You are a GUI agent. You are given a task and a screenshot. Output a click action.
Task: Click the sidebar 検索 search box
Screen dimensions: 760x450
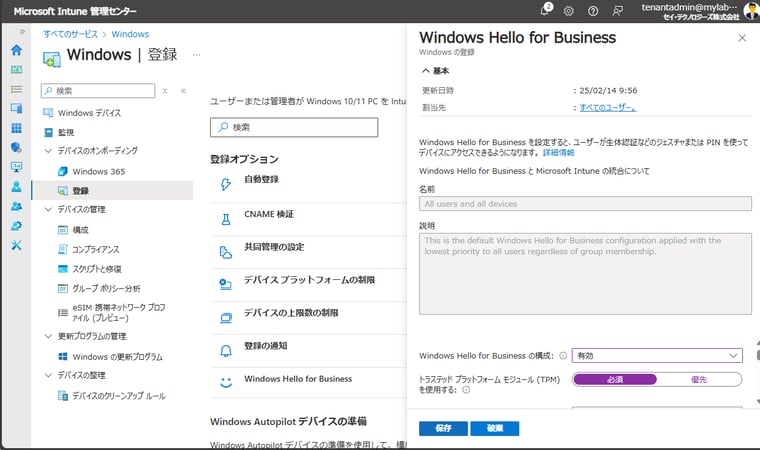[98, 91]
